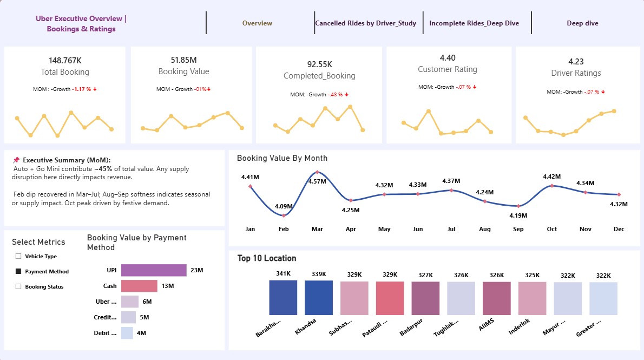Click the last point of the Driver Ratings sparkline
This screenshot has width=644, height=360.
614,111
